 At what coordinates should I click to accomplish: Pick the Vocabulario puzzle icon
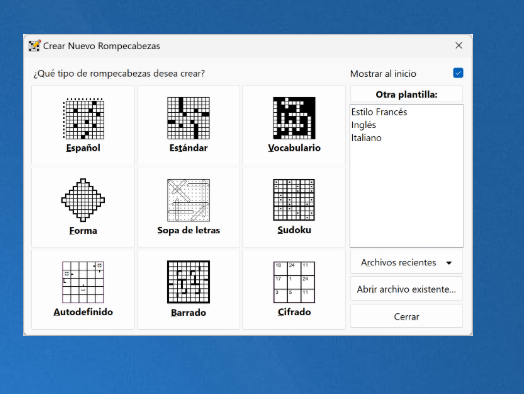pyautogui.click(x=294, y=118)
